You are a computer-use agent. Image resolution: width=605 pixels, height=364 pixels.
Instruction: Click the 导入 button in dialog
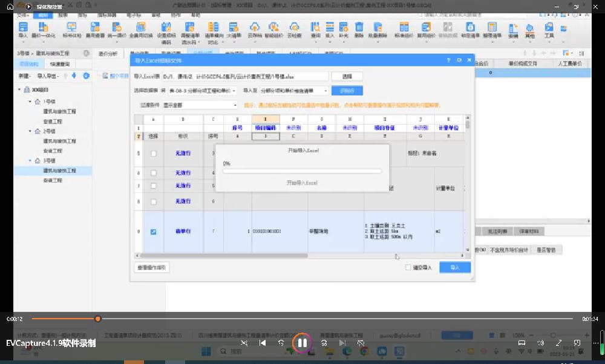[455, 267]
